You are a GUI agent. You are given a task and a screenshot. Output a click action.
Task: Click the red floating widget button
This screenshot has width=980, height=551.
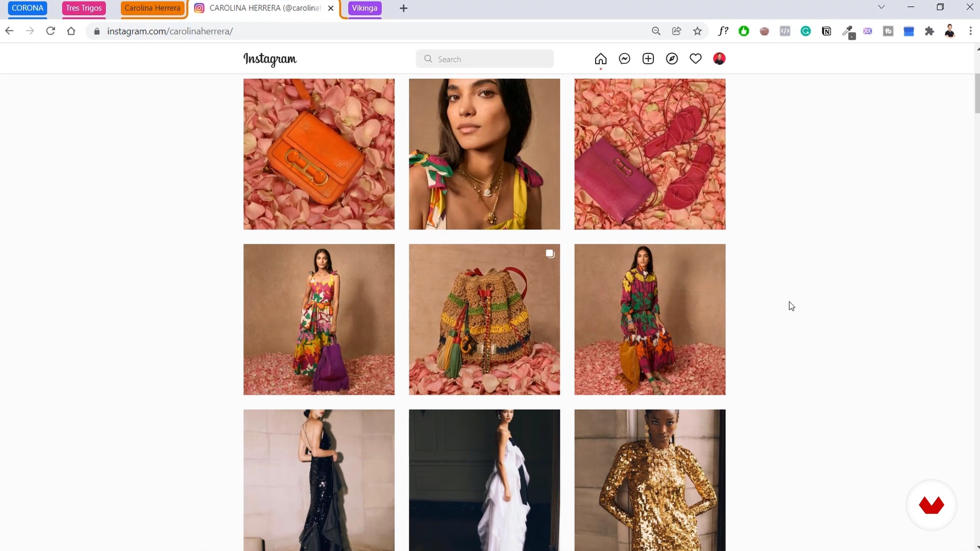[x=931, y=505]
